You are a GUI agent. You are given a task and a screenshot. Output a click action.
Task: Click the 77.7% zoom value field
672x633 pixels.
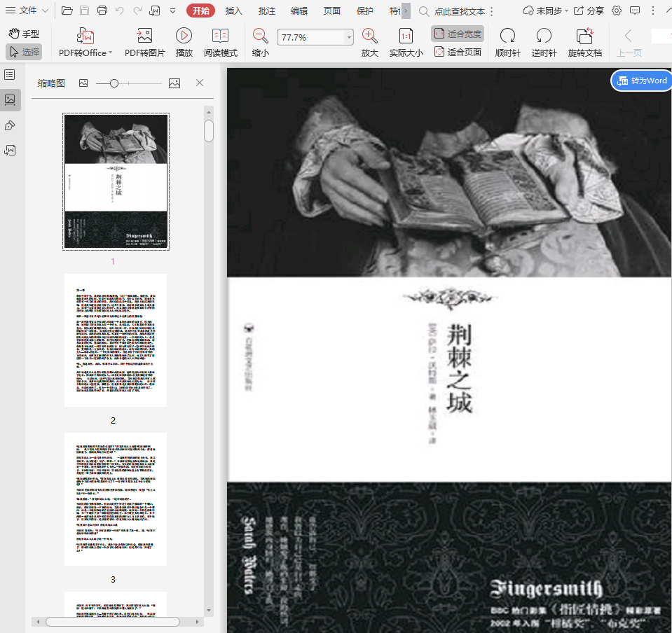pyautogui.click(x=311, y=37)
